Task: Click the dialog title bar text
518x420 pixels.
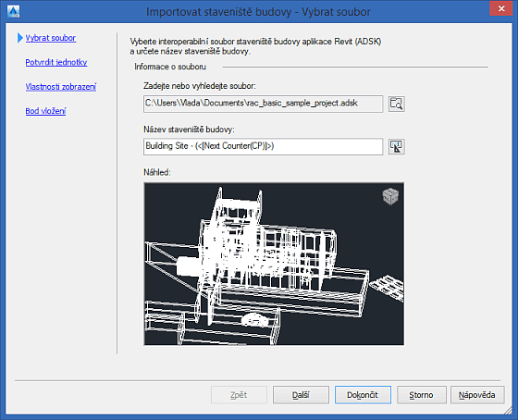Action: point(258,12)
